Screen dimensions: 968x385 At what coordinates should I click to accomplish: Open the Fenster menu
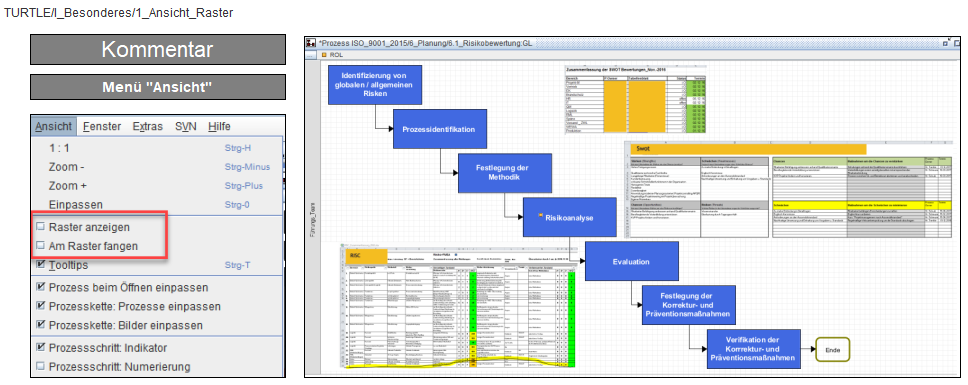pos(102,126)
